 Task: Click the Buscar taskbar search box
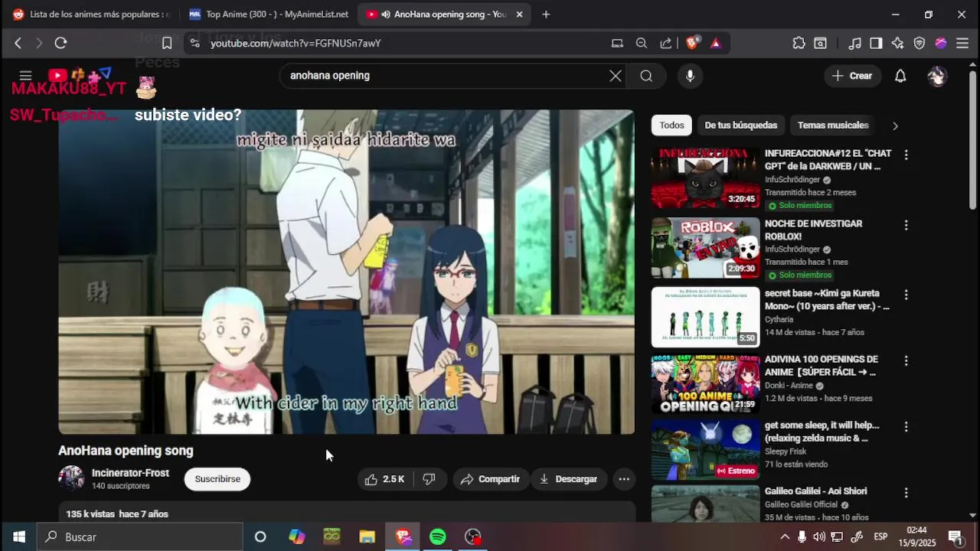(140, 537)
